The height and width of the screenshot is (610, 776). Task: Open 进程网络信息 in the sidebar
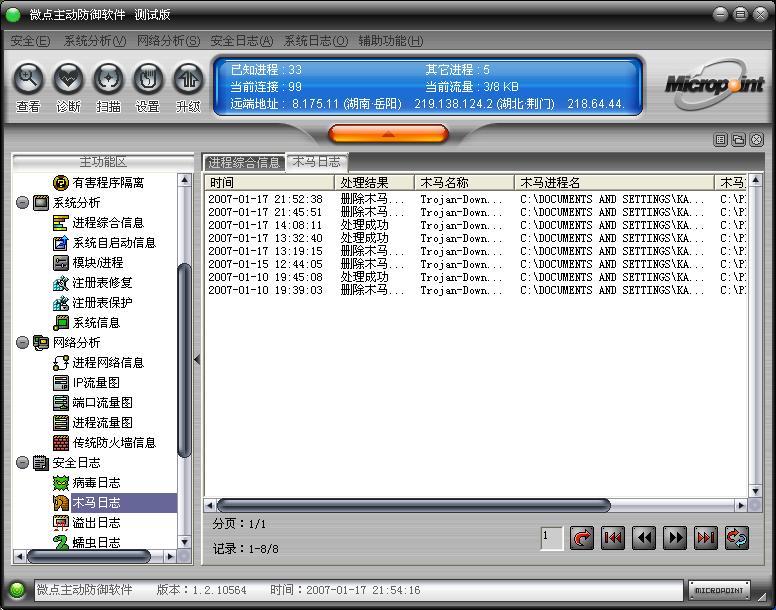(98, 363)
